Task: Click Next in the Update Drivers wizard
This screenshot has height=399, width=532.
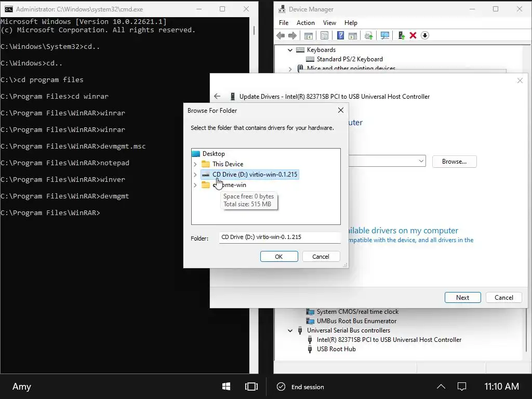Action: [x=462, y=298]
